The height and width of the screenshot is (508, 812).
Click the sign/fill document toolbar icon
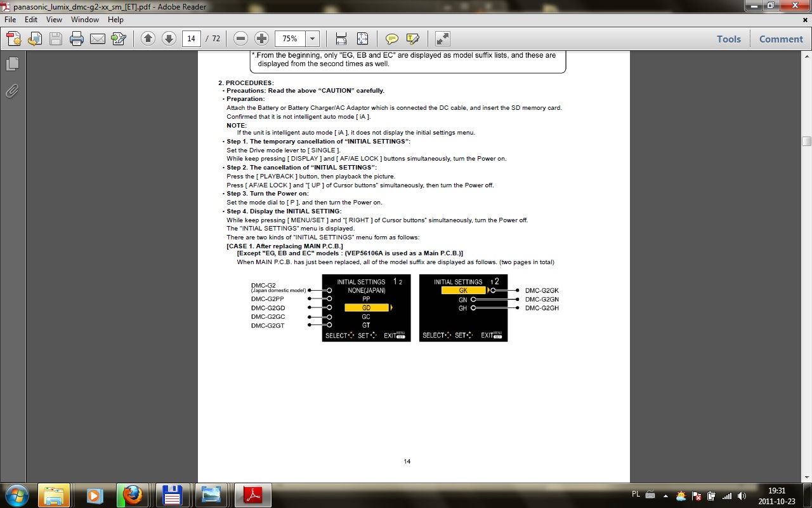(x=118, y=39)
